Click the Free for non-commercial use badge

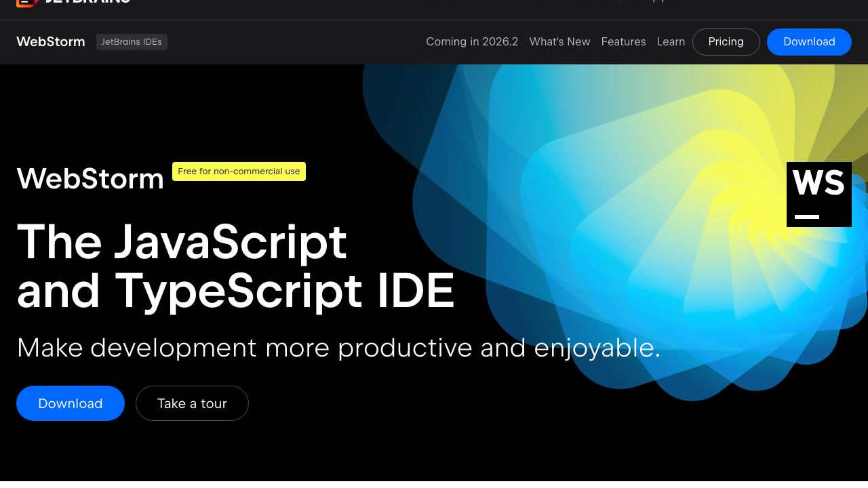point(239,171)
